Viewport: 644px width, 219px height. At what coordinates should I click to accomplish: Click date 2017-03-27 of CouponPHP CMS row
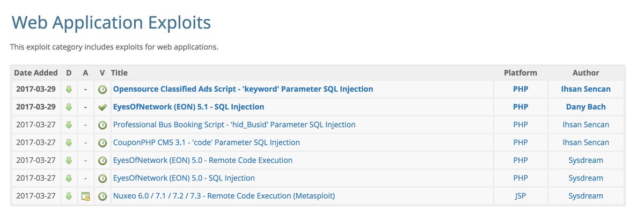36,142
